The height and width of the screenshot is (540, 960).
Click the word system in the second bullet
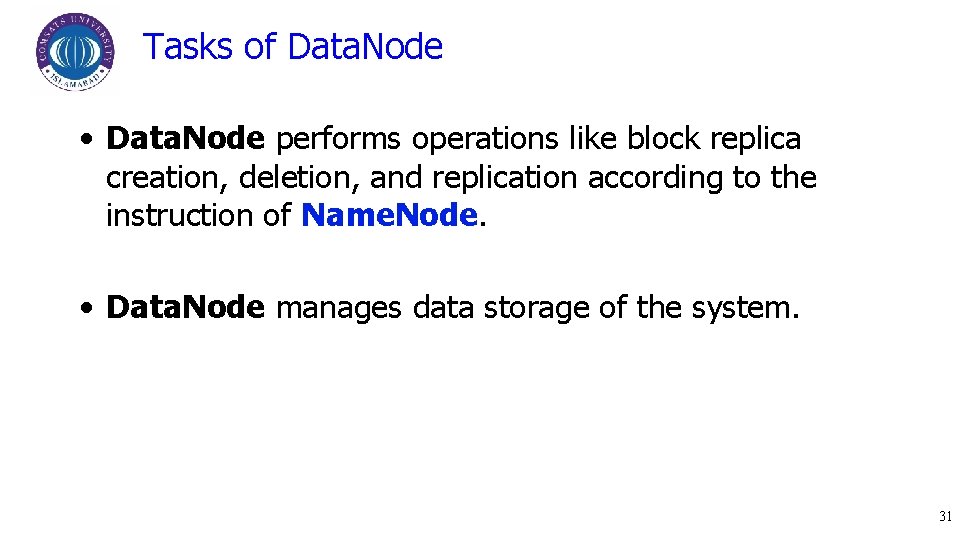tap(741, 309)
